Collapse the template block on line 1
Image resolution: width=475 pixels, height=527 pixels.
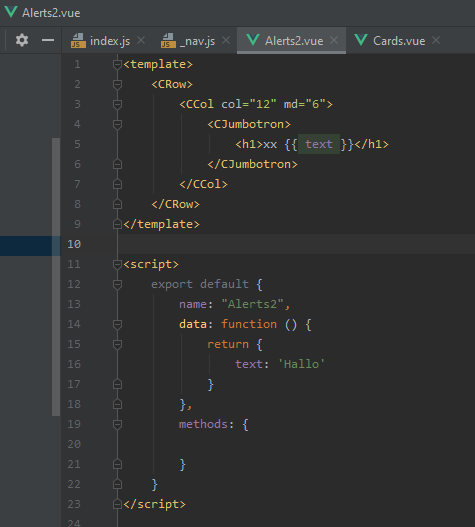point(117,64)
